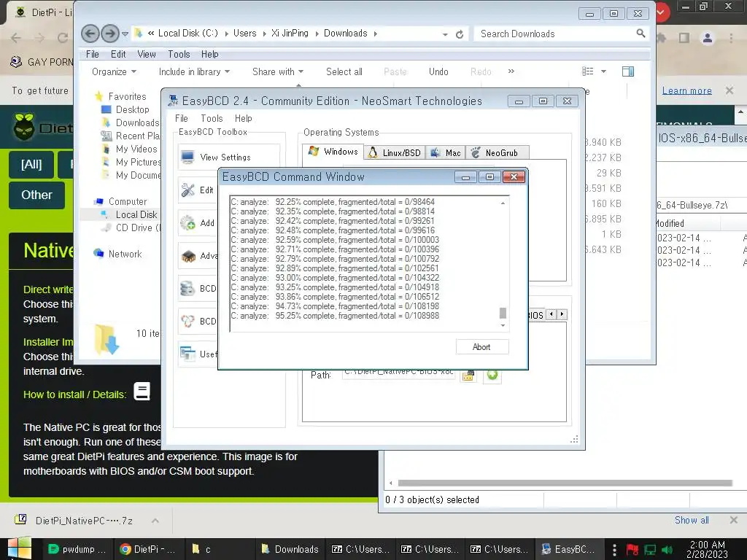Click the Add New Entry icon

tap(187, 223)
